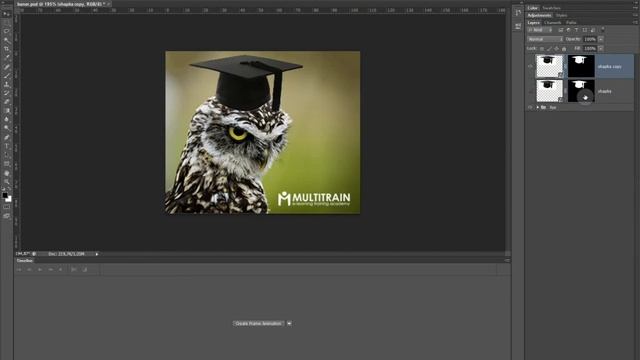
Task: Go to first frame in Timeline
Action: point(19,269)
